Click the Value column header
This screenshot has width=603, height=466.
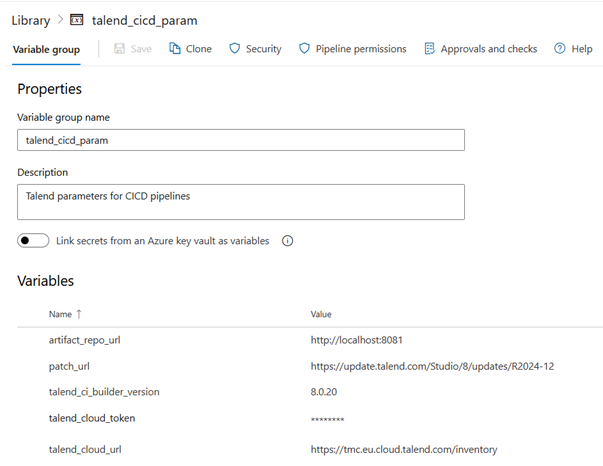point(321,314)
